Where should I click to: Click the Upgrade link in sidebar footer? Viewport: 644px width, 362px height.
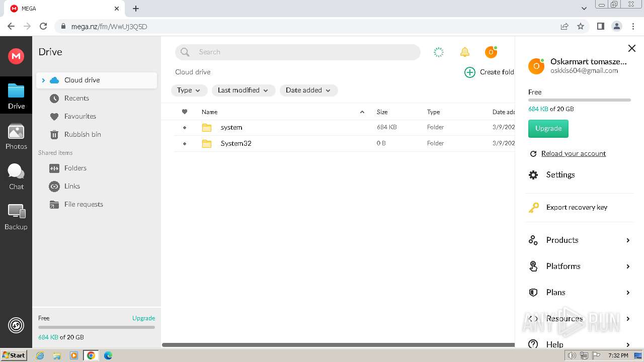click(x=143, y=318)
